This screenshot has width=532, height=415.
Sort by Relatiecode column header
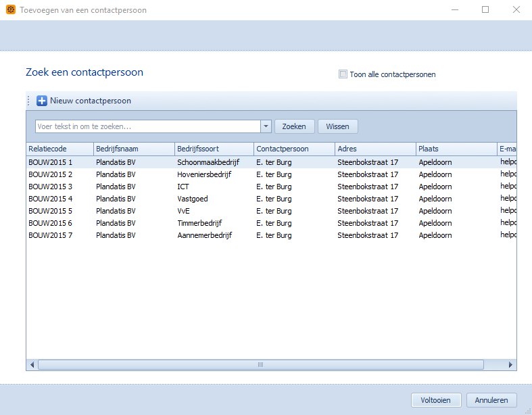tap(59, 149)
